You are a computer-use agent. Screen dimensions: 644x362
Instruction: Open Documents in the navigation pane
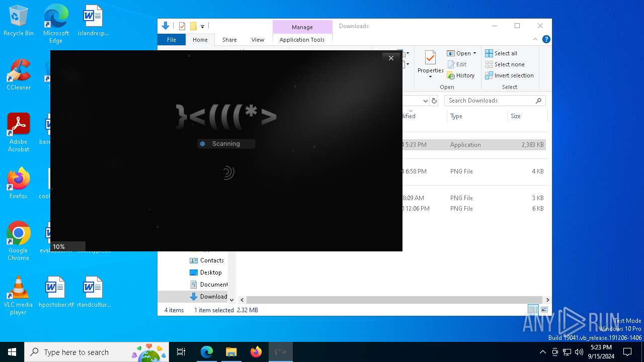coord(208,285)
